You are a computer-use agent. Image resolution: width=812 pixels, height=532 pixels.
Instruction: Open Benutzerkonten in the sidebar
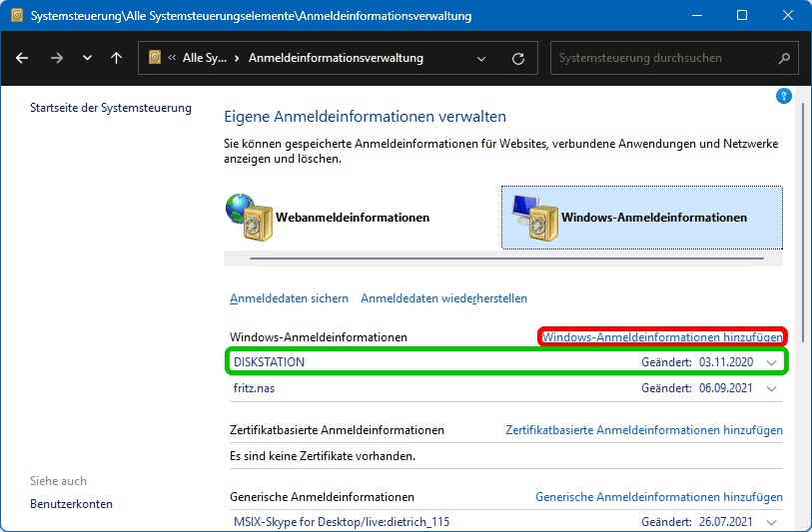pyautogui.click(x=71, y=504)
